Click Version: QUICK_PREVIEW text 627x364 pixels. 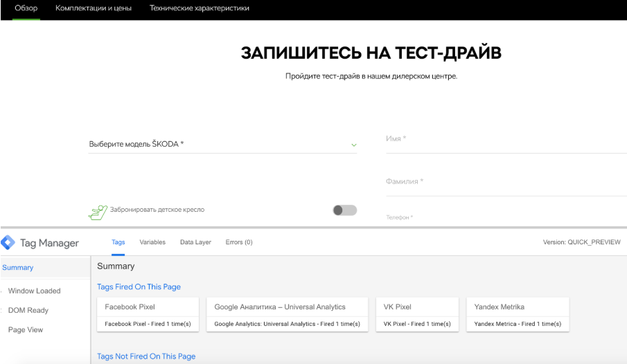582,242
